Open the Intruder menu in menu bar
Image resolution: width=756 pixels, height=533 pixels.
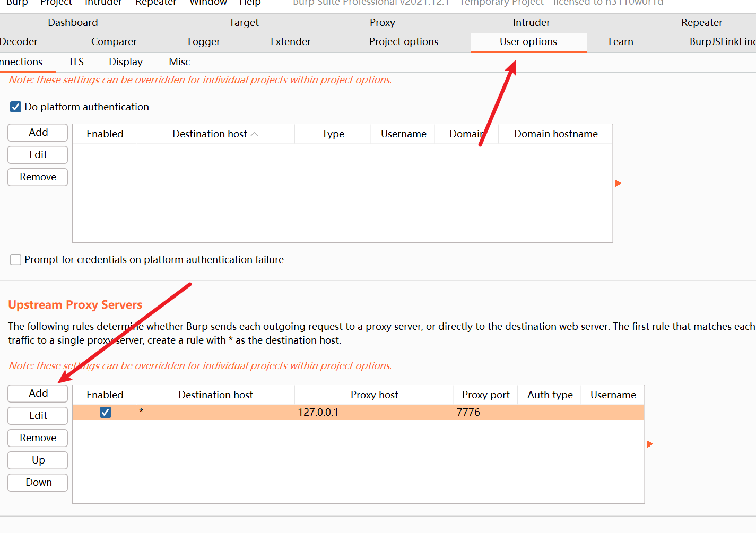(103, 3)
